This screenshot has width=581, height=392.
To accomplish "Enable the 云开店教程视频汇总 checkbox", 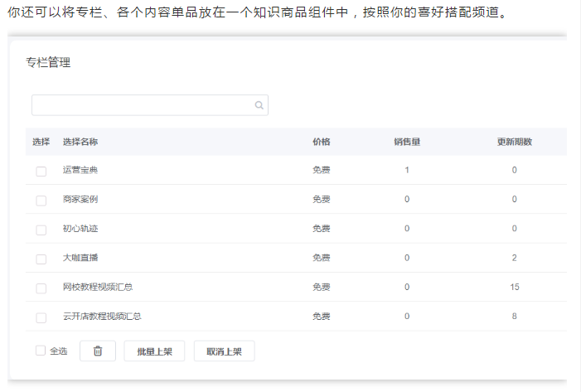I will [x=41, y=317].
